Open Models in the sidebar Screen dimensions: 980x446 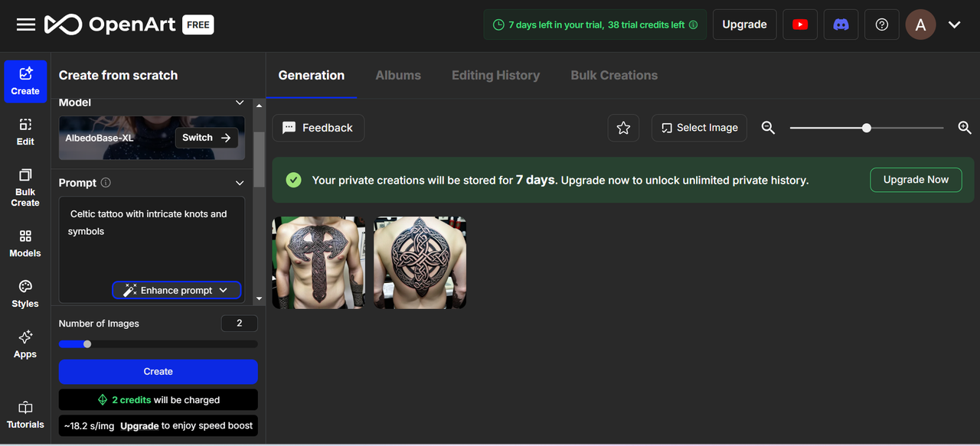pos(25,243)
